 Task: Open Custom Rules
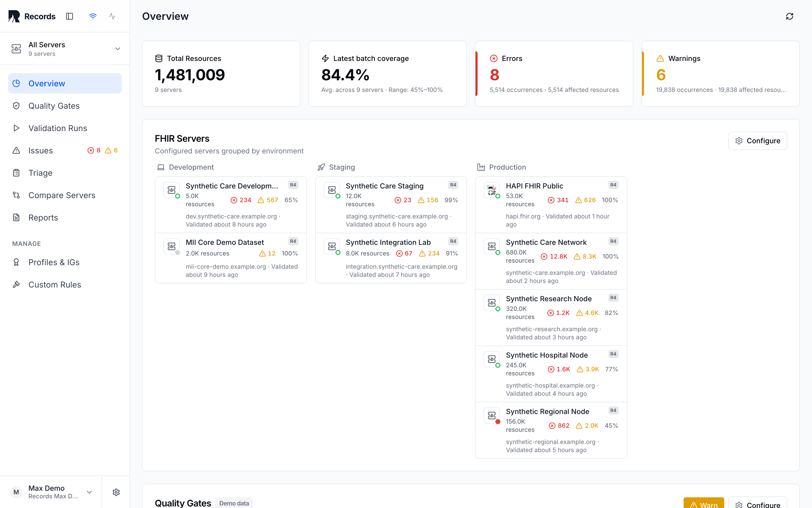coord(65,284)
